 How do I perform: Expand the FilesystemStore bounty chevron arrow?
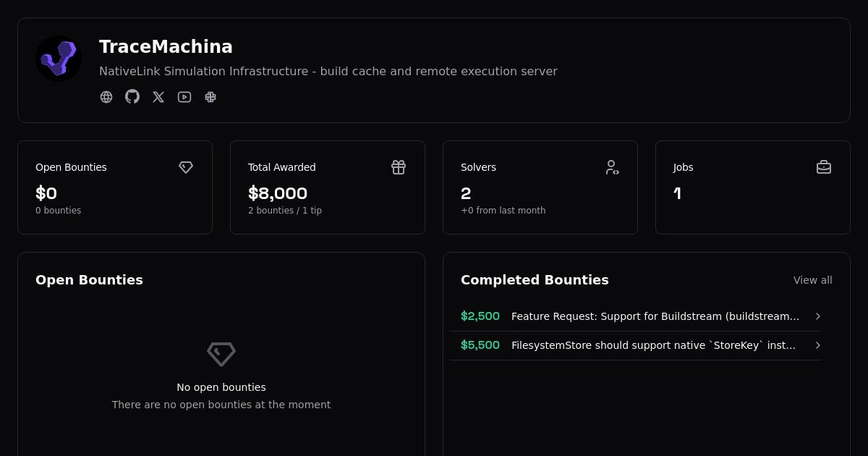pos(818,345)
